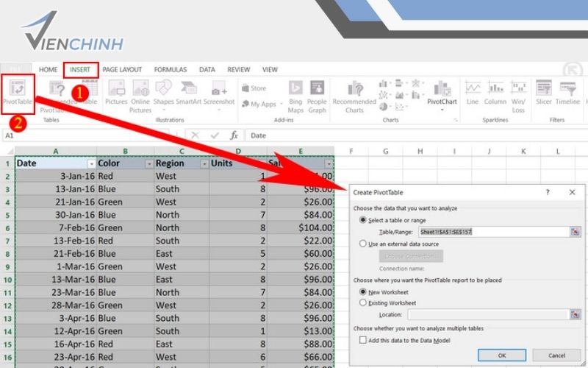
Task: Open the Region column filter dropdown
Action: [x=204, y=163]
